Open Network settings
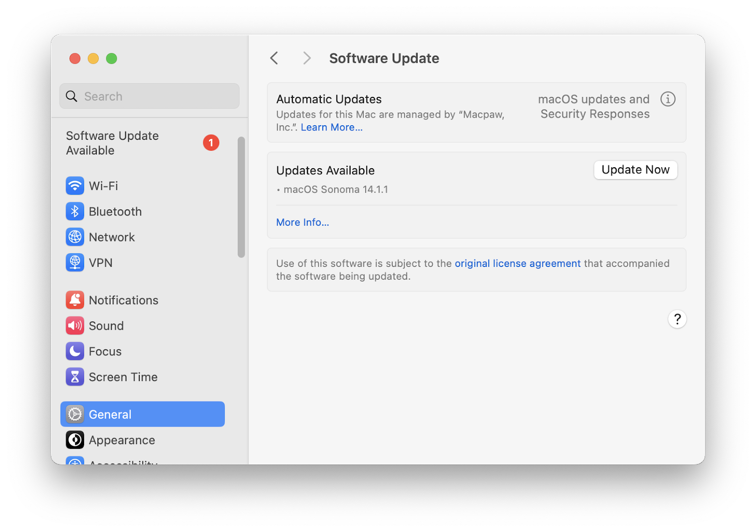The width and height of the screenshot is (756, 532). point(112,237)
